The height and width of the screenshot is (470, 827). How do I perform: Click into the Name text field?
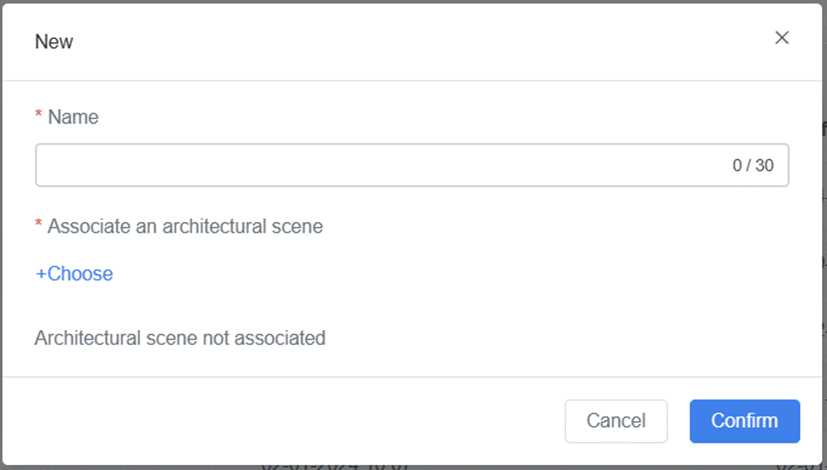pos(380,165)
